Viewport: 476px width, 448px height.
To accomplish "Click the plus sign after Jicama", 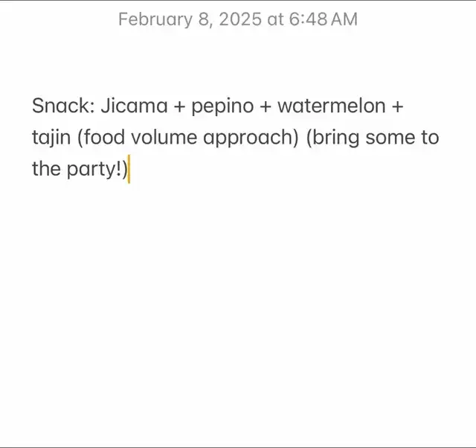I will click(x=178, y=106).
